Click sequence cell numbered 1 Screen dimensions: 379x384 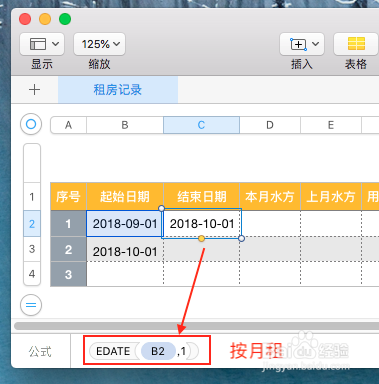tap(68, 224)
